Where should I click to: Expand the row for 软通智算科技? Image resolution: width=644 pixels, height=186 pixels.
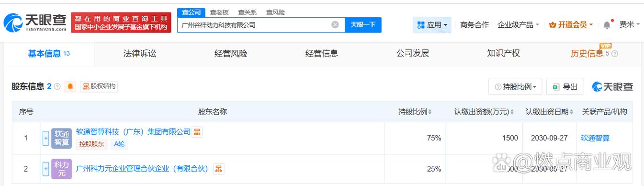[46, 138]
